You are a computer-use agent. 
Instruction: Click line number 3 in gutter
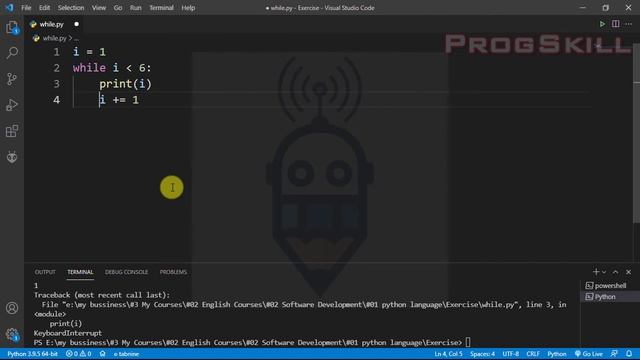point(56,84)
